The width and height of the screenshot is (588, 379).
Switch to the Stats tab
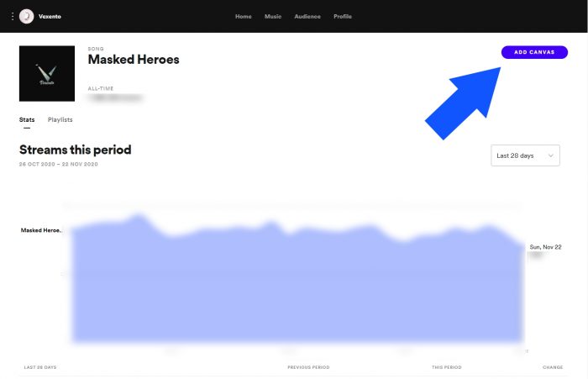point(27,120)
